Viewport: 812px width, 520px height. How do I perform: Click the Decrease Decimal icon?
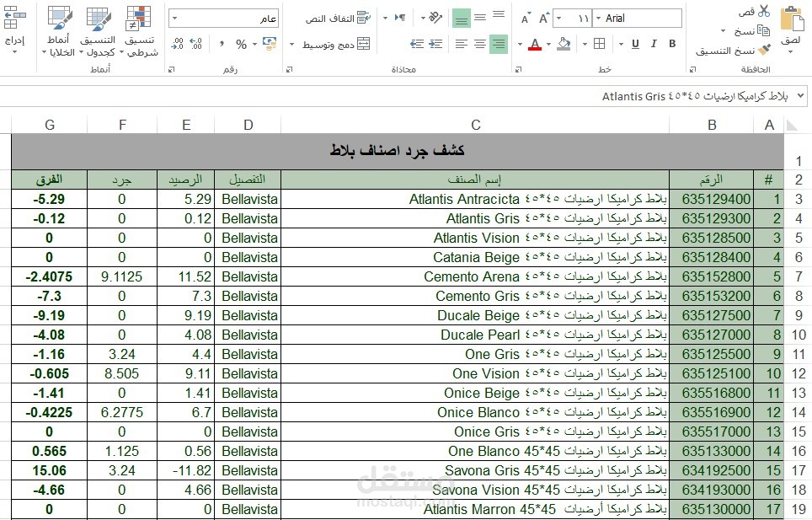coord(177,44)
